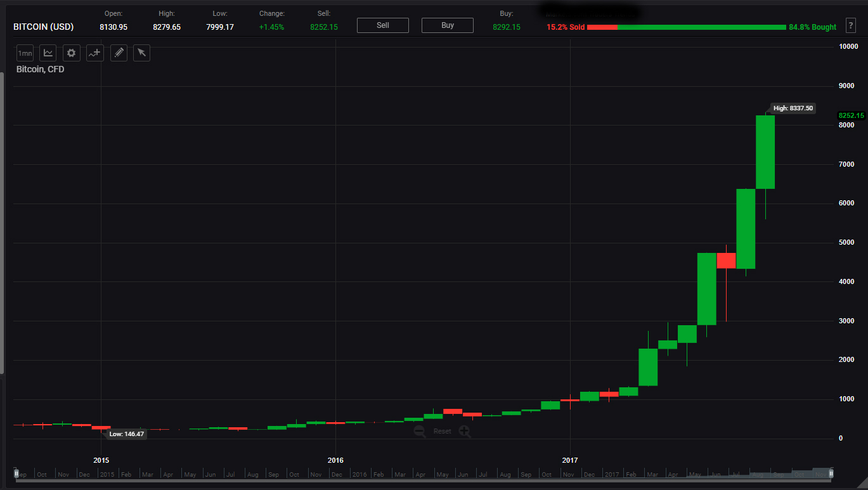Viewport: 868px width, 490px height.
Task: Click the green 8252.15 current price marker
Action: coord(851,115)
